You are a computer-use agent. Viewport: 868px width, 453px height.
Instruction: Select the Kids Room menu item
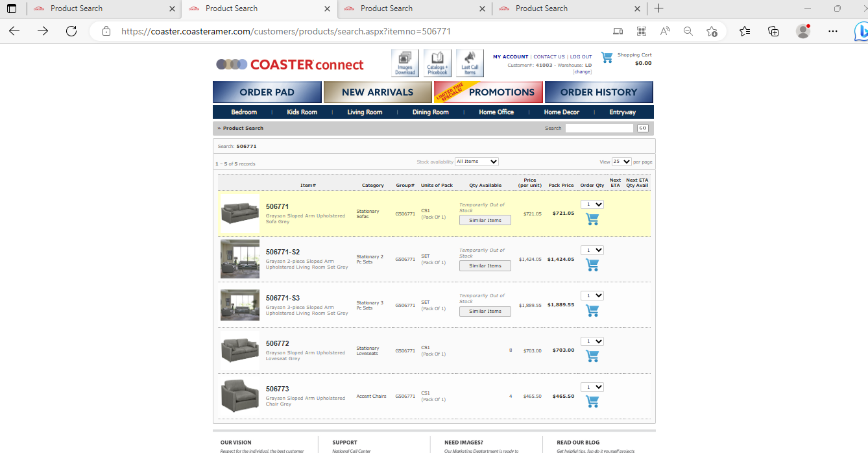point(302,112)
